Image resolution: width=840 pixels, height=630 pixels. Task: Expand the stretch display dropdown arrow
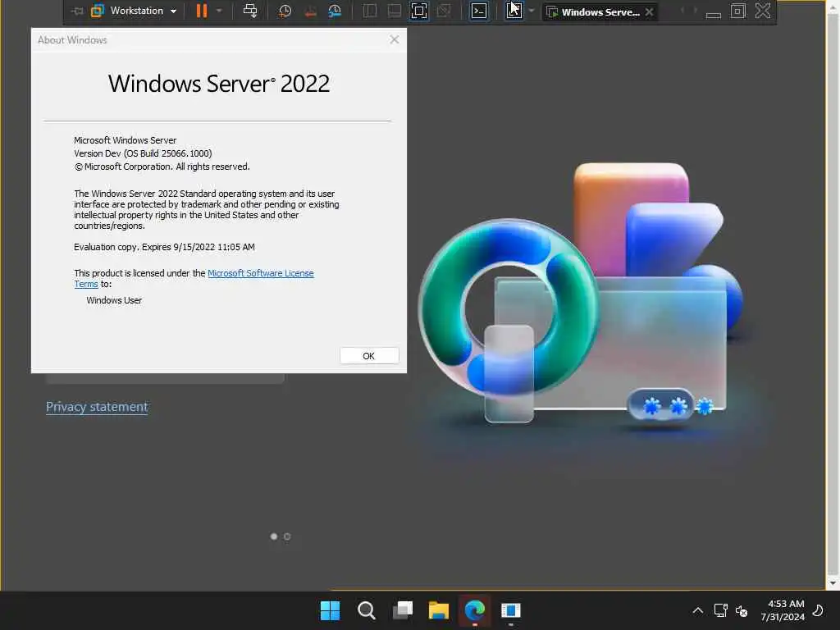coord(532,11)
